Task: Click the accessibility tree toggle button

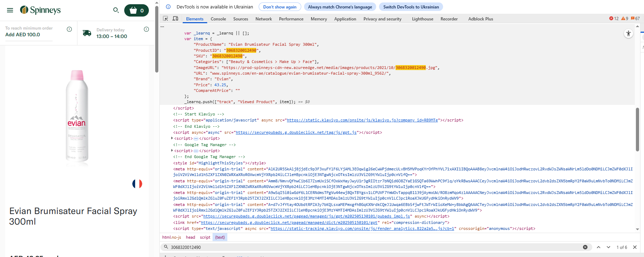Action: (628, 34)
